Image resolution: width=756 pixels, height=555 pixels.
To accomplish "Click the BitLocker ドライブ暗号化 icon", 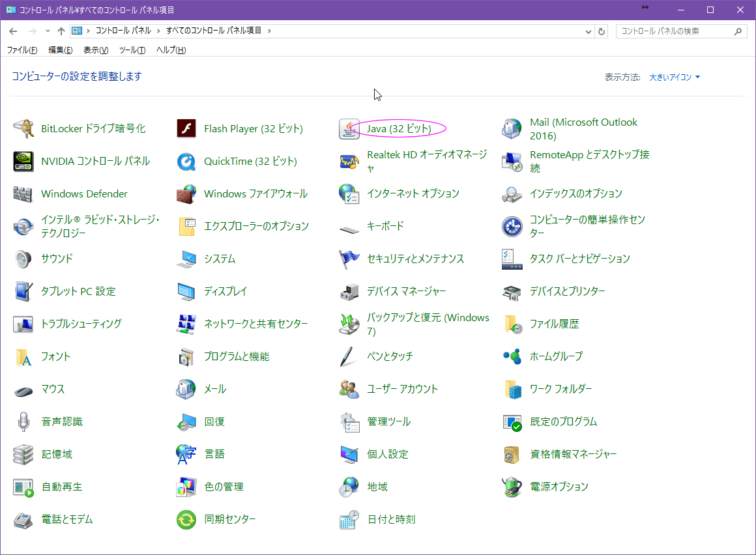I will (23, 129).
